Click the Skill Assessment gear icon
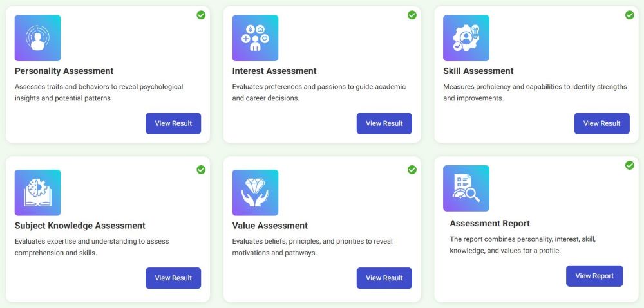The image size is (644, 308). (466, 38)
